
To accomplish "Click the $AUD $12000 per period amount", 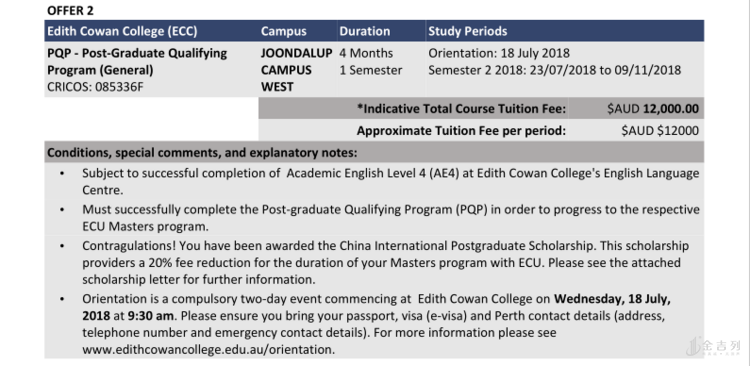I will click(x=660, y=131).
